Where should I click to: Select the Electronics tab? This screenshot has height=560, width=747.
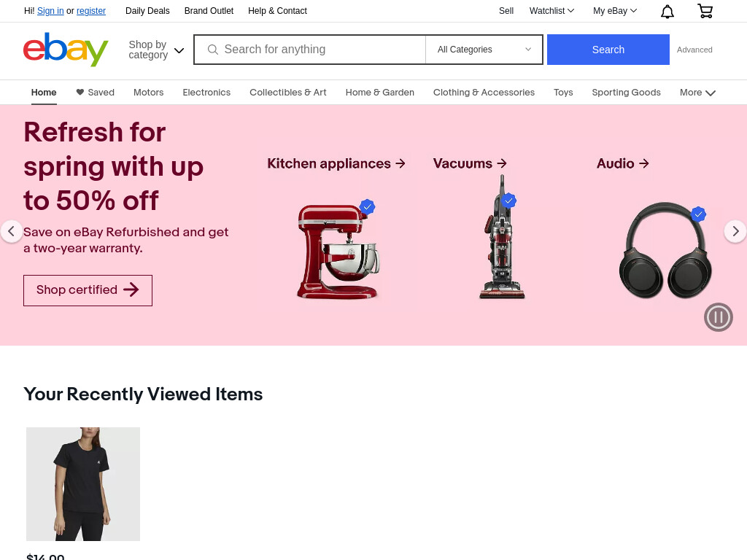[206, 93]
